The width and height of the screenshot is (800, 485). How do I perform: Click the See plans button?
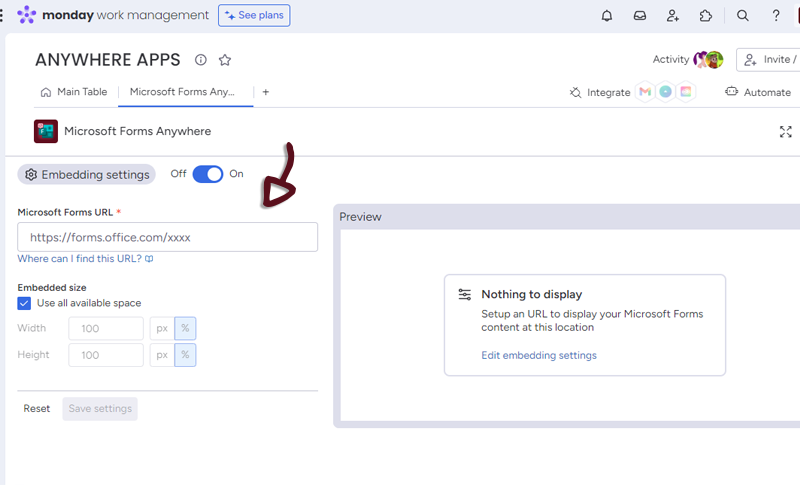254,16
